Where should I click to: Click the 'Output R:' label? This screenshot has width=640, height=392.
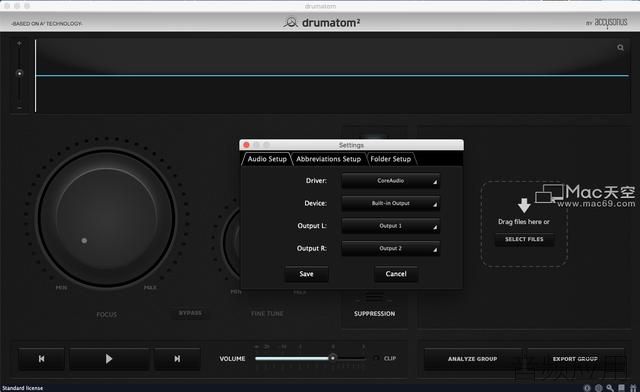(311, 248)
